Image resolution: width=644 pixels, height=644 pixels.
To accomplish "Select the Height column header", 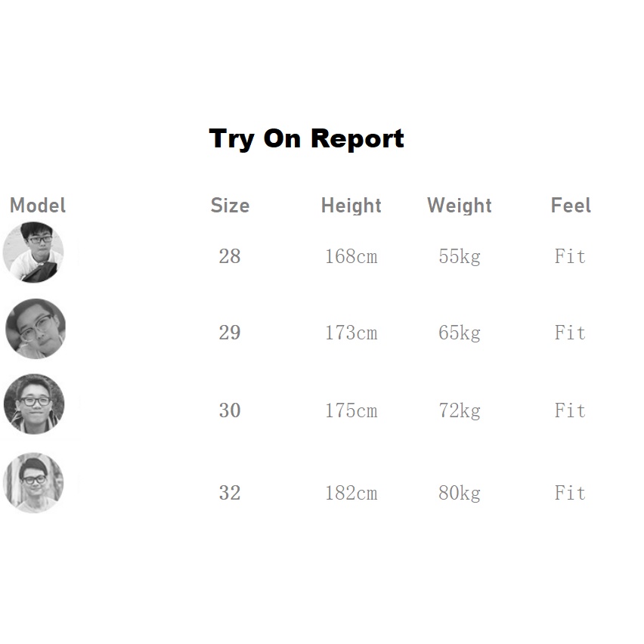I will tap(351, 206).
